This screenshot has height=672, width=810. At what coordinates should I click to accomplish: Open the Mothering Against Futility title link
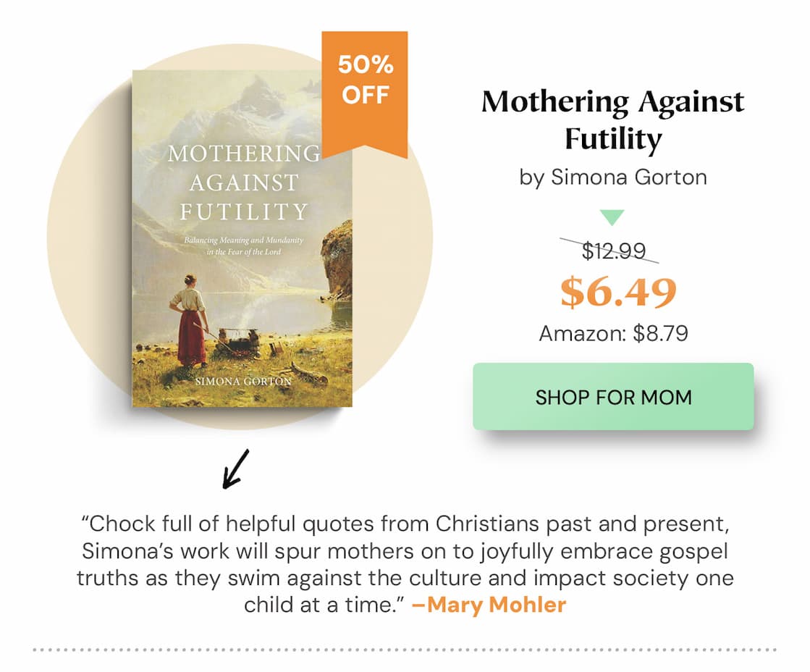(612, 119)
